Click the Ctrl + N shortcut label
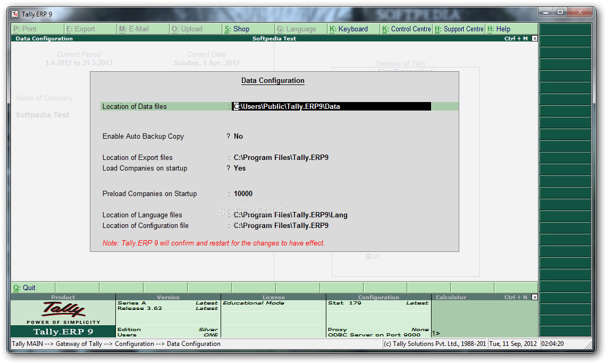Image resolution: width=607 pixels, height=364 pixels. pyautogui.click(x=516, y=297)
